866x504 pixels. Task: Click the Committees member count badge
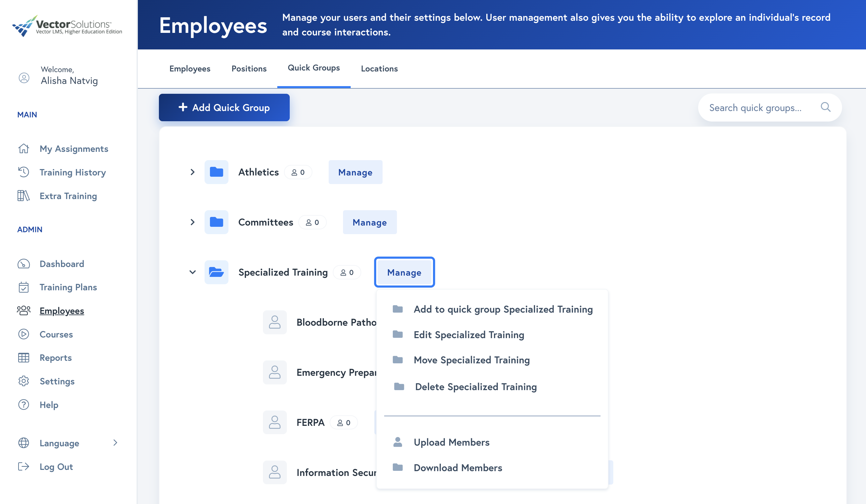point(313,222)
